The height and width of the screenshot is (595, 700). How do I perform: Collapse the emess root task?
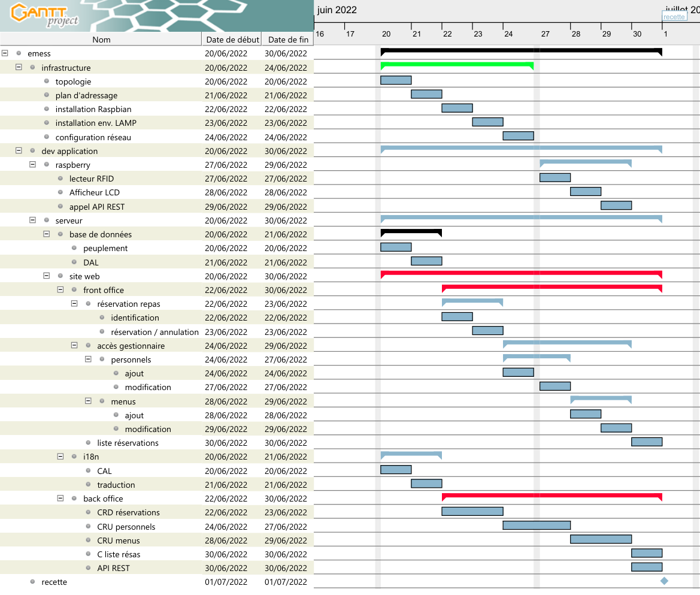point(5,53)
